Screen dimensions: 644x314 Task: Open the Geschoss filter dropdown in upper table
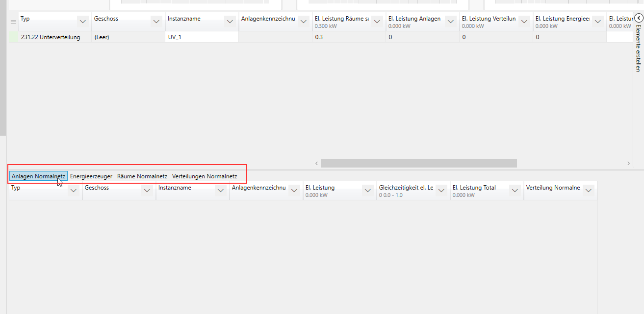point(156,22)
